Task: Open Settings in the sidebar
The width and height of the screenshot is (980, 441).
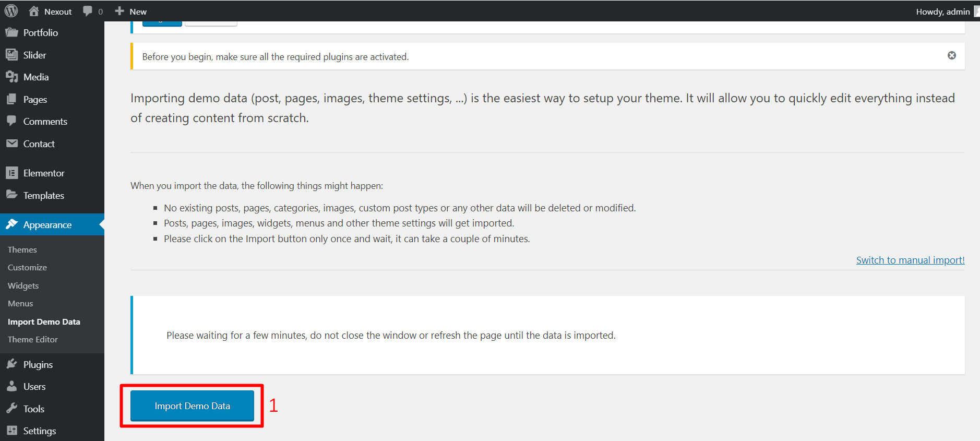Action: [39, 431]
